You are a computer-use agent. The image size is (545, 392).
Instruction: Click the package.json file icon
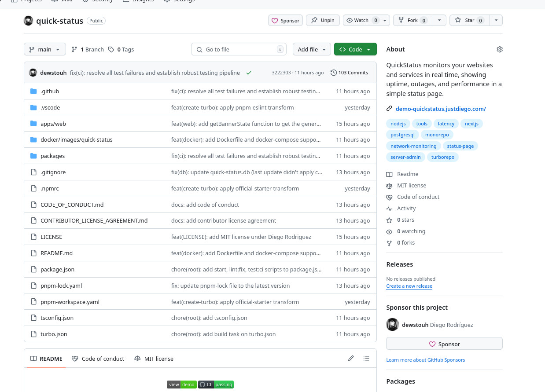33,269
